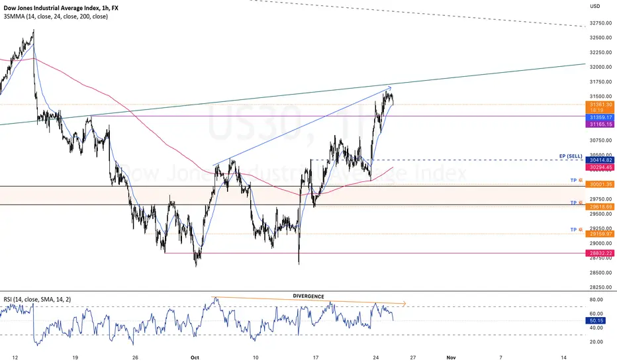The width and height of the screenshot is (617, 364).
Task: Click the RSI axis value 40.00
Action: 596,328
